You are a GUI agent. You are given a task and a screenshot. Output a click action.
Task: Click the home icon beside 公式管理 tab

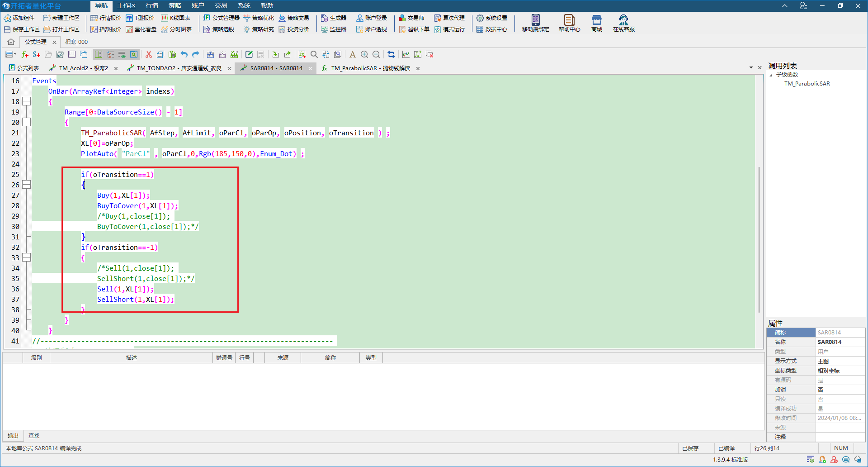point(11,42)
